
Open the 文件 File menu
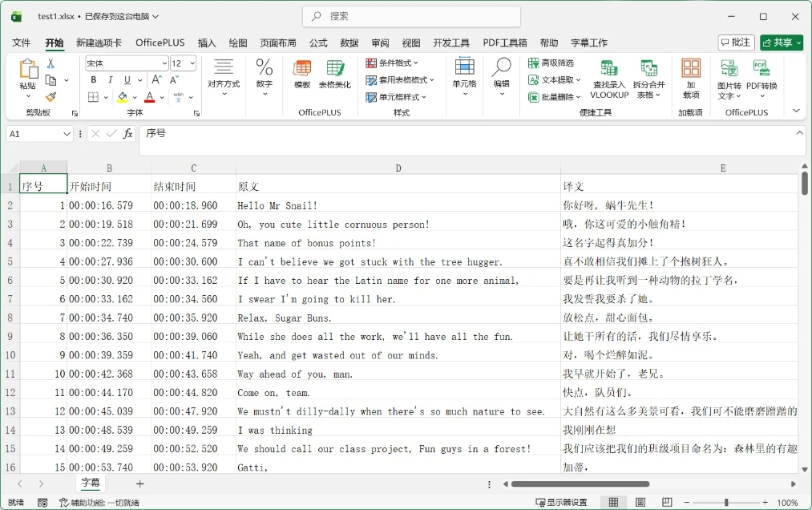click(x=21, y=42)
